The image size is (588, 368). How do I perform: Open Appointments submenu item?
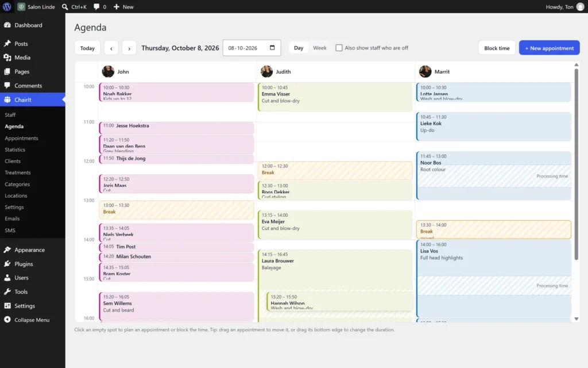coord(21,138)
